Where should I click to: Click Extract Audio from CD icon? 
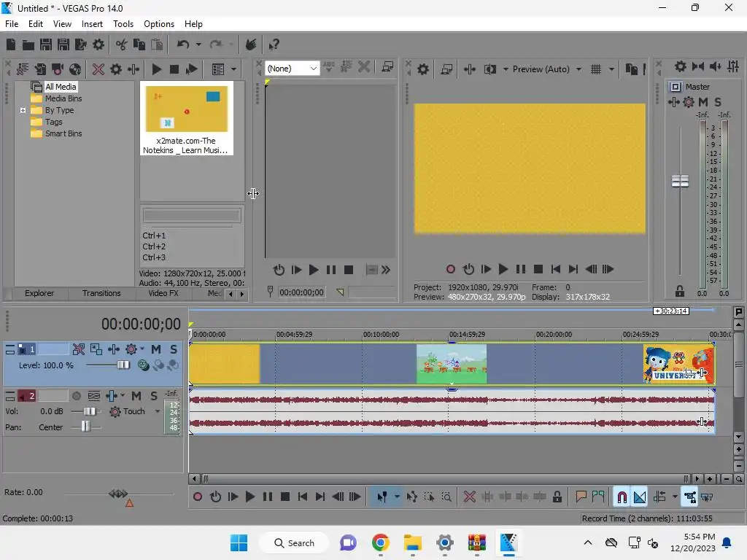(x=75, y=69)
